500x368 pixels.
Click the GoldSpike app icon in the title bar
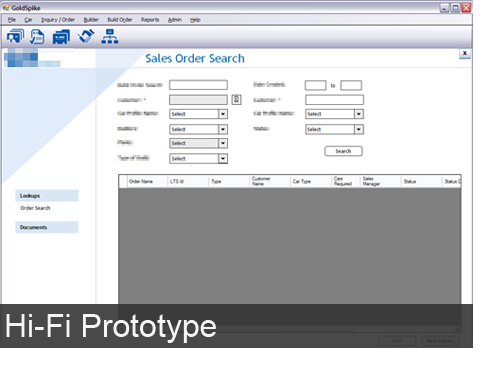[x=6, y=7]
